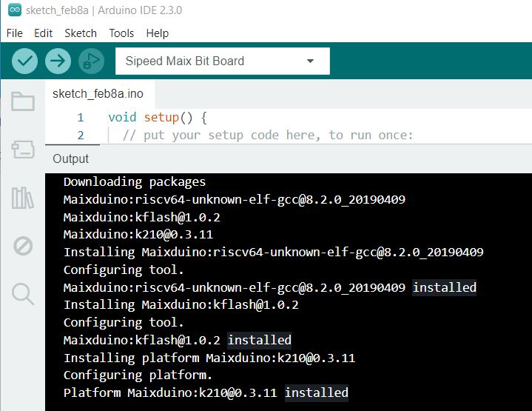Click the '// put your setup code here' comment
The height and width of the screenshot is (411, 532).
click(x=268, y=136)
